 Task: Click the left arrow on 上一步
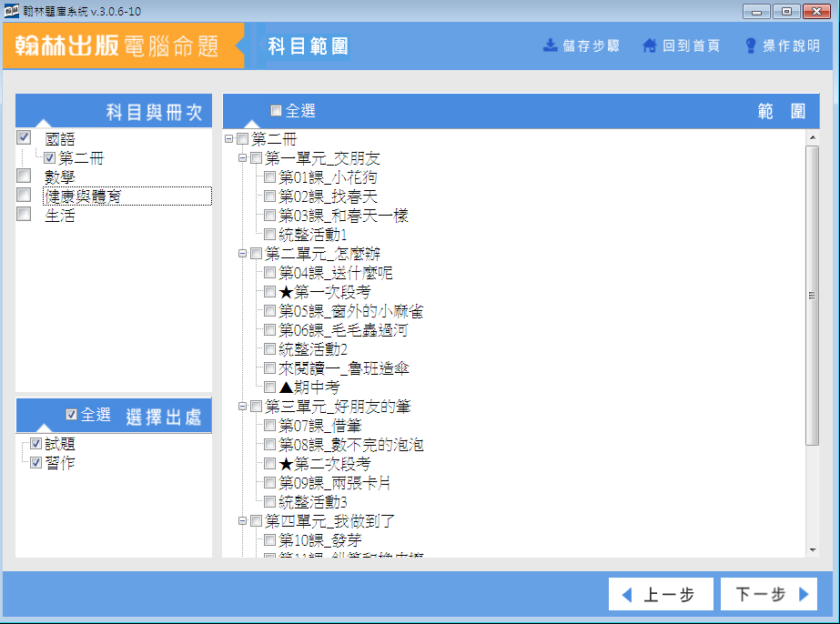(x=627, y=595)
